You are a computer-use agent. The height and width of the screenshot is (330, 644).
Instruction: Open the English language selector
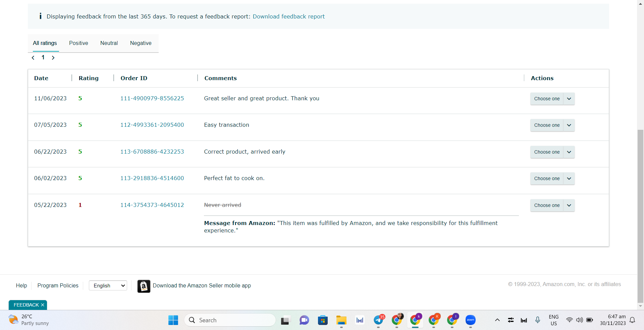[108, 285]
